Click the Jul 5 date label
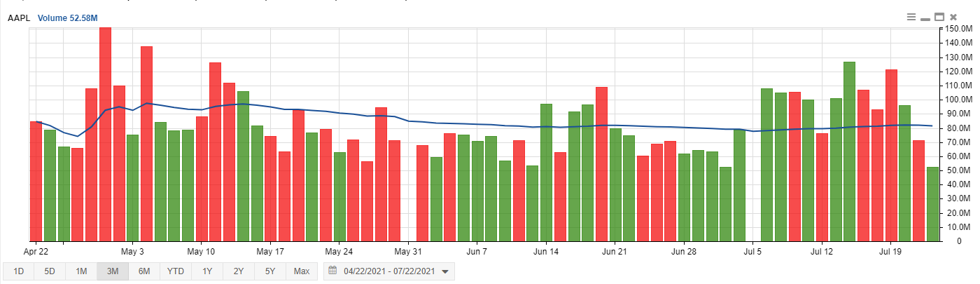The width and height of the screenshot is (980, 284). 752,250
